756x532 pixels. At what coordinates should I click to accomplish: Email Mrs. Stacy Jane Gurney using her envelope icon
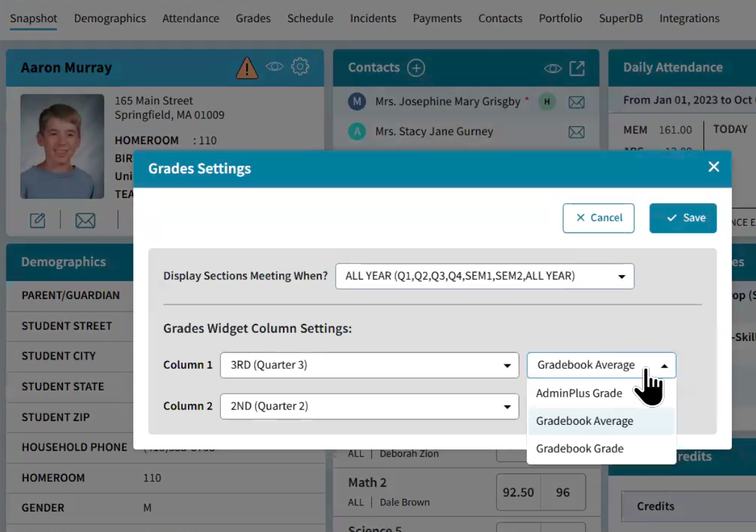pyautogui.click(x=576, y=132)
